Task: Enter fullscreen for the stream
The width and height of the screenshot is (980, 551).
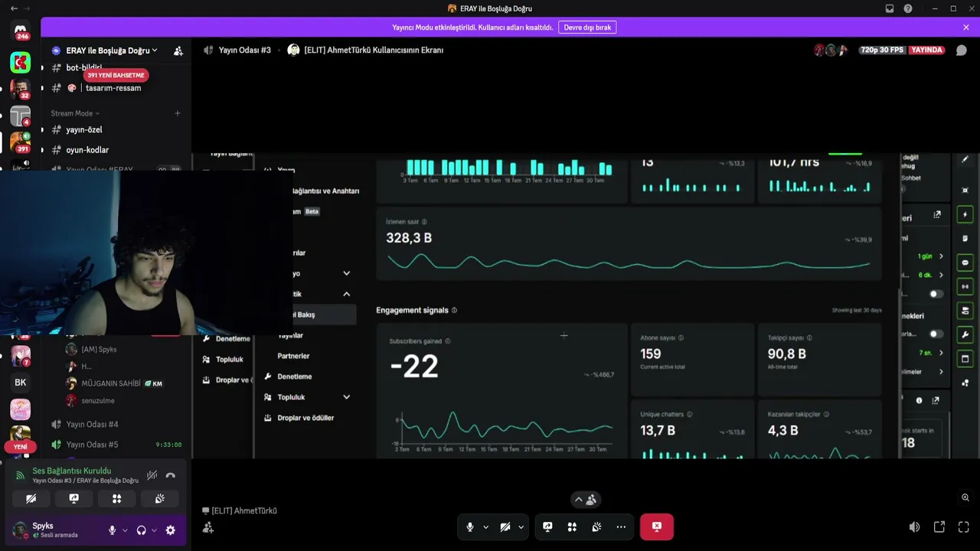Action: pyautogui.click(x=964, y=527)
